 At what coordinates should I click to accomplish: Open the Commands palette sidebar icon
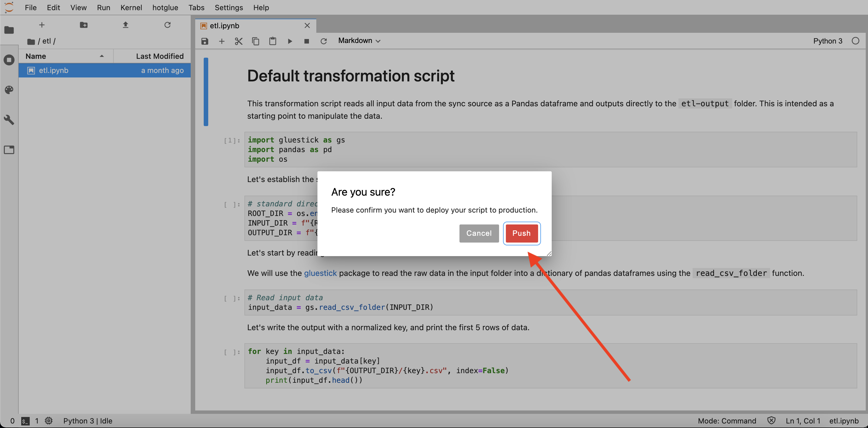(9, 90)
